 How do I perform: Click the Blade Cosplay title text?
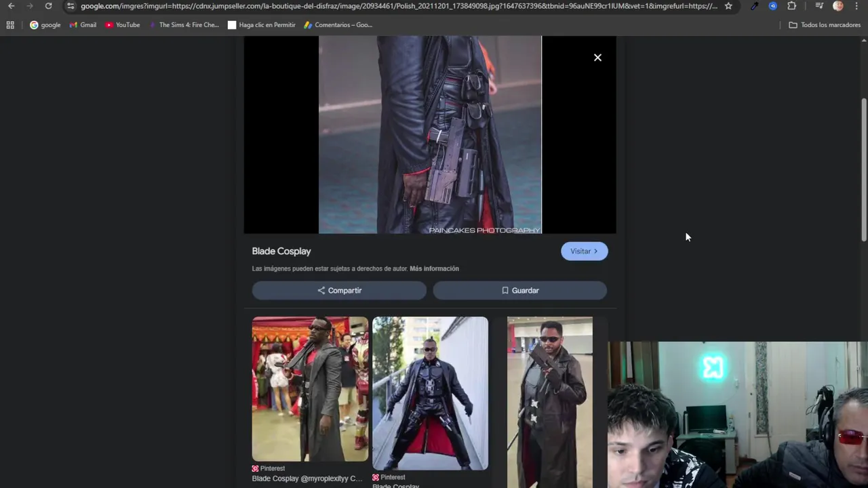281,251
